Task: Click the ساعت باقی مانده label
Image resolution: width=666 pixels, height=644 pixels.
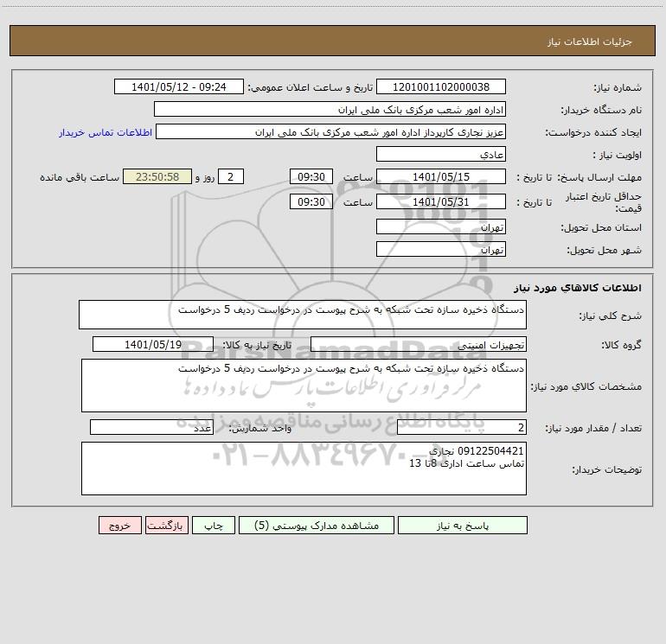Action: tap(80, 177)
